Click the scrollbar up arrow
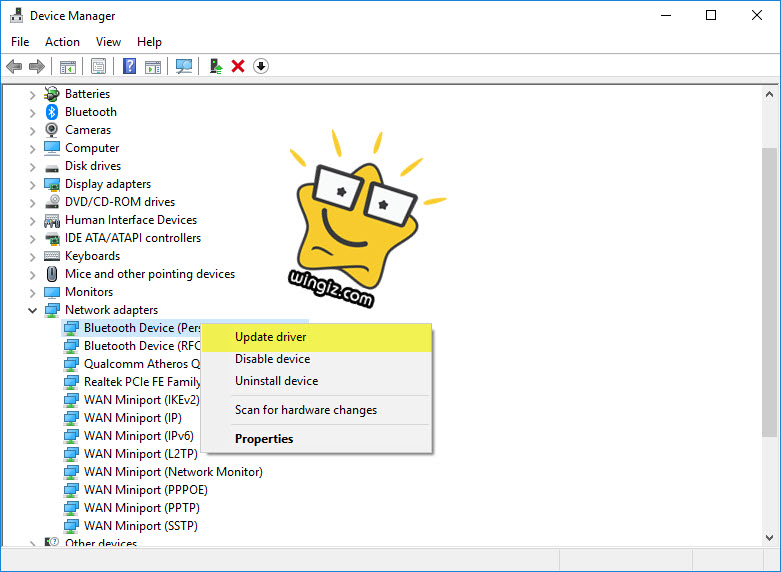Screen dimensions: 781x572 coord(770,94)
